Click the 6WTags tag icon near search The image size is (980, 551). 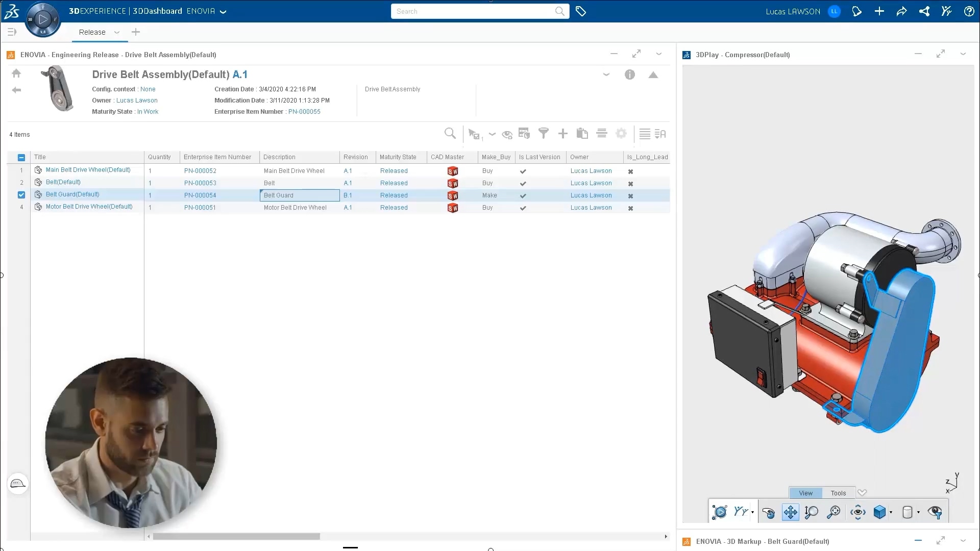581,11
